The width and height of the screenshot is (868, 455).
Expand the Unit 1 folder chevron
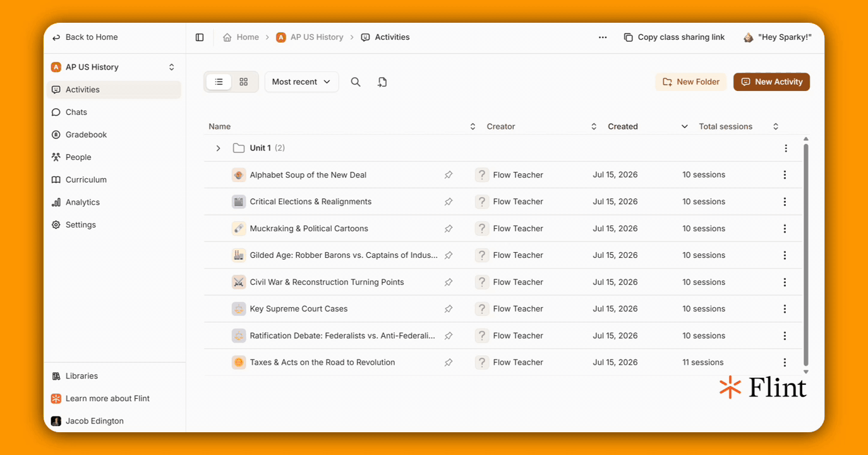point(218,148)
